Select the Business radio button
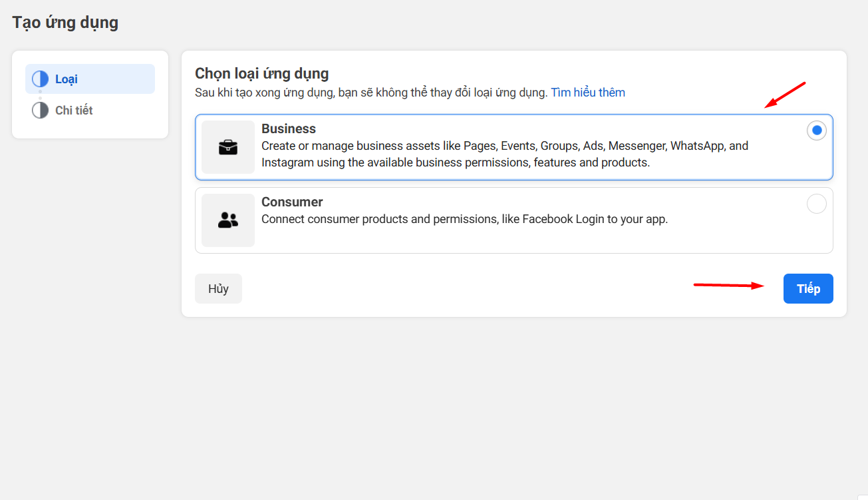 [x=817, y=130]
